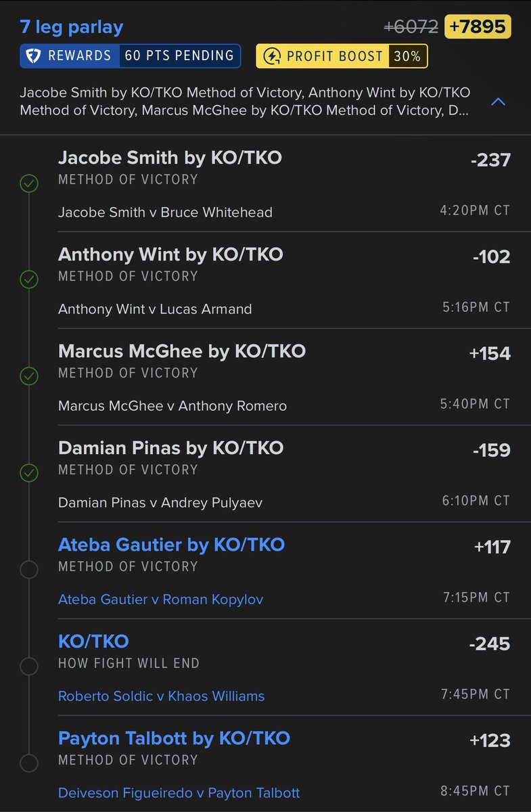This screenshot has height=812, width=531.
Task: Open Ateba Gautier v Roman Kopylov matchup
Action: 161,600
